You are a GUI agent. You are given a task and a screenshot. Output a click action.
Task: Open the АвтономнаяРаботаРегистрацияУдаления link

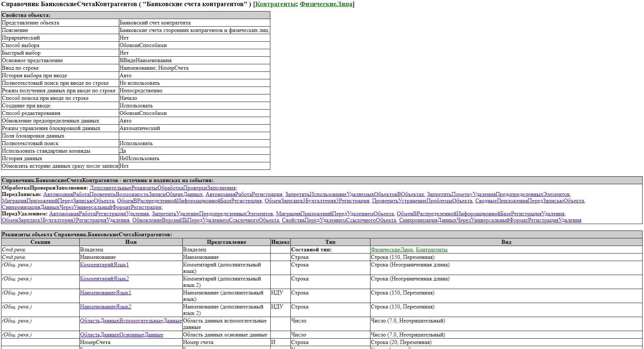coord(99,214)
